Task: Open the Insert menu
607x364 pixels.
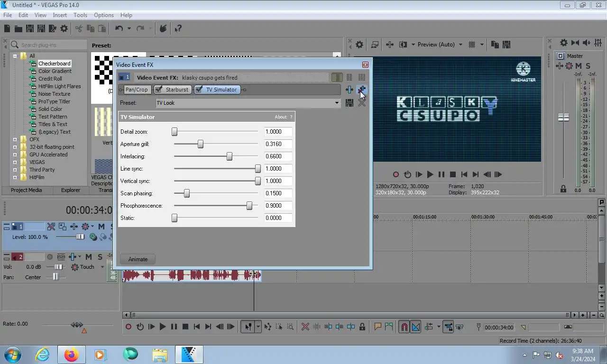Action: click(x=60, y=15)
